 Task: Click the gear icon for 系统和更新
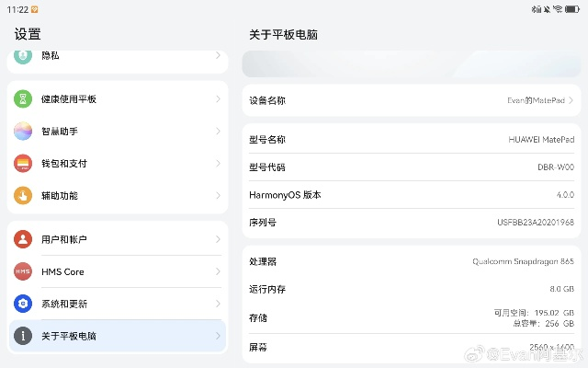[x=23, y=305]
